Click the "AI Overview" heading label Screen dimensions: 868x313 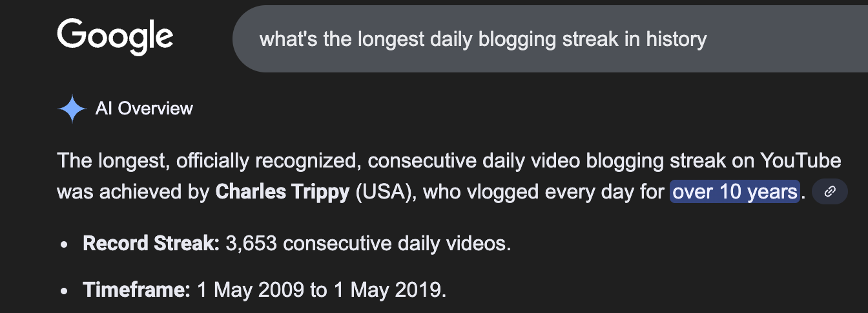coord(144,109)
